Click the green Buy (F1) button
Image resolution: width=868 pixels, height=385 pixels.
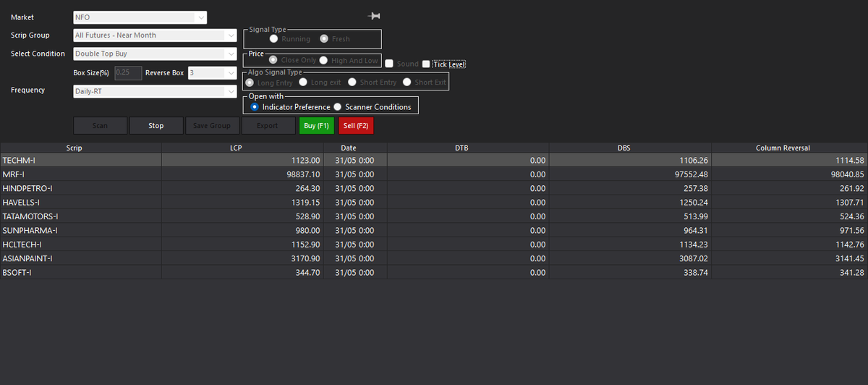pyautogui.click(x=317, y=126)
